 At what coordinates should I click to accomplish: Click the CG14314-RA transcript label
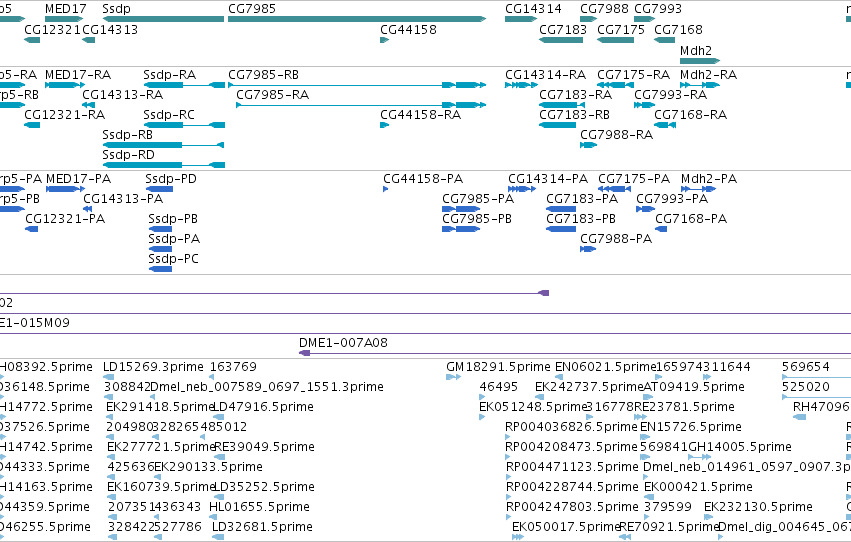pos(545,75)
